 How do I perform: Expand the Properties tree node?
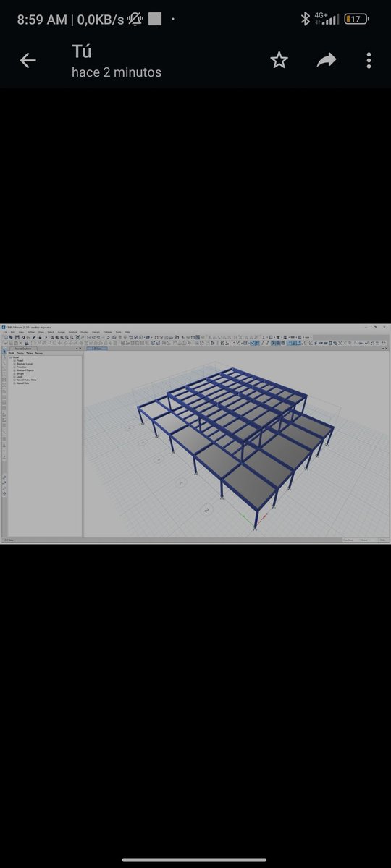click(14, 367)
